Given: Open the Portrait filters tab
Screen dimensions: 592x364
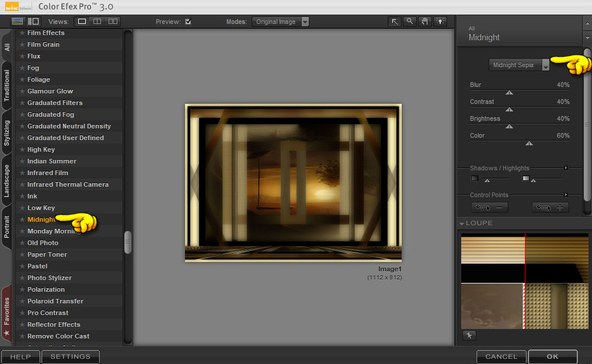Looking at the screenshot, I should pyautogui.click(x=7, y=227).
